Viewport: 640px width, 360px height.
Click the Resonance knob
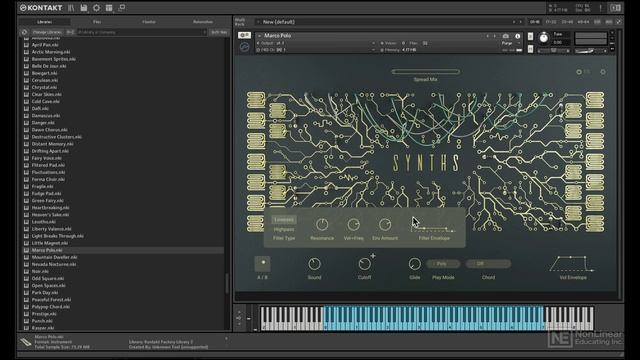coord(322,224)
